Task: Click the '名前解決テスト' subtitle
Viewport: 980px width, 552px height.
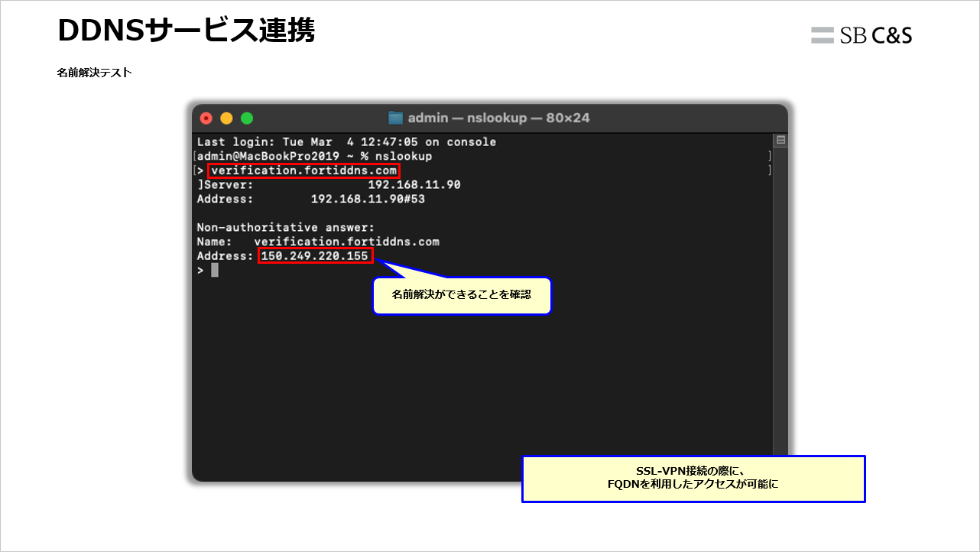Action: [94, 73]
